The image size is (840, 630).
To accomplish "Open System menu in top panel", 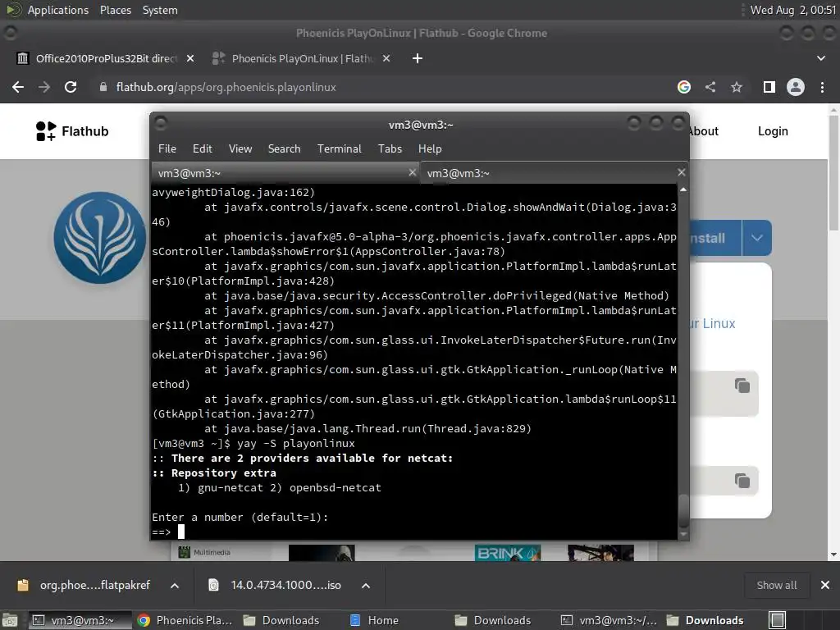I will [160, 10].
